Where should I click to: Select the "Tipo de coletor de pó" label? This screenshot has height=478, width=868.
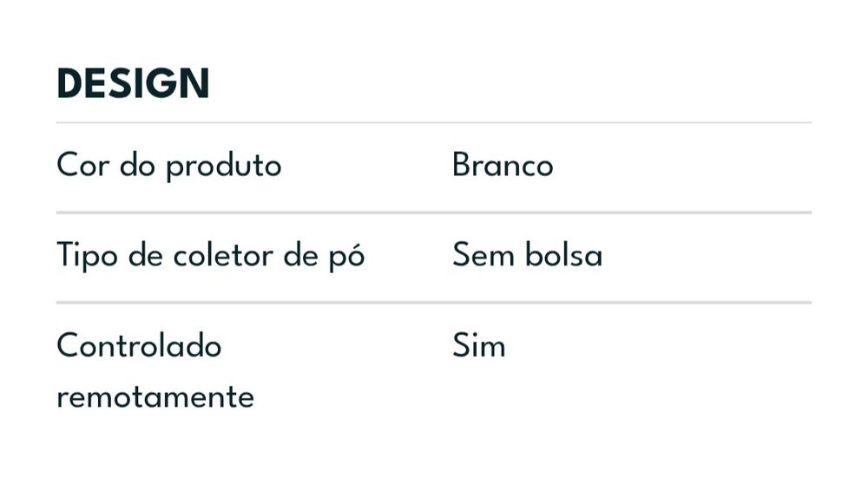coord(211,256)
